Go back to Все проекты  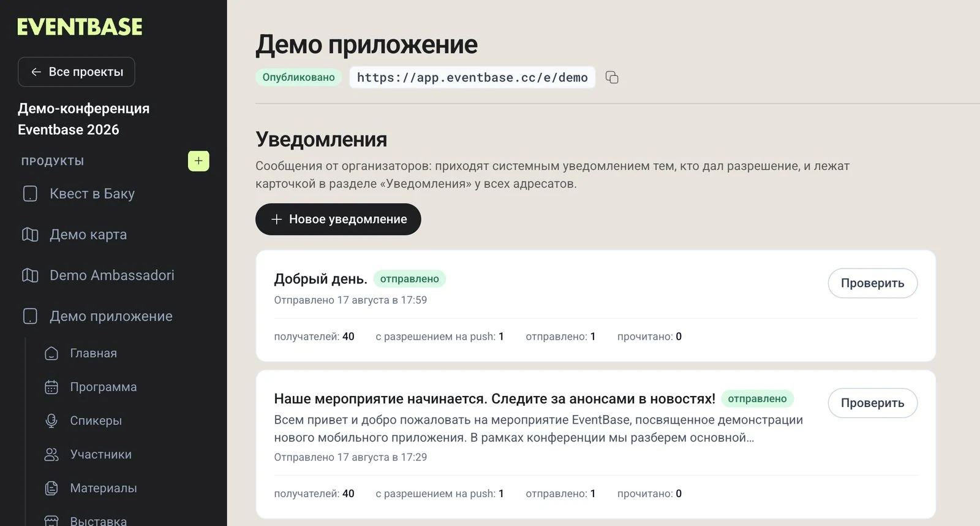77,72
